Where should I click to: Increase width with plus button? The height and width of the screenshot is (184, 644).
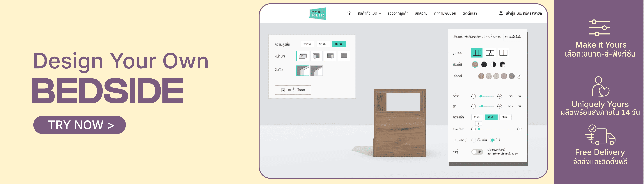pos(499,96)
